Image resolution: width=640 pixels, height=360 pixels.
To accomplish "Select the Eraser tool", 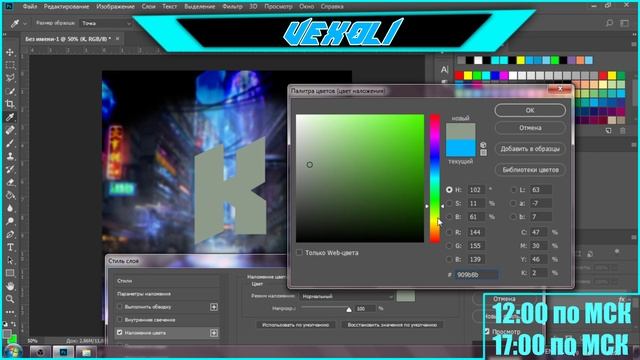I will [x=10, y=182].
